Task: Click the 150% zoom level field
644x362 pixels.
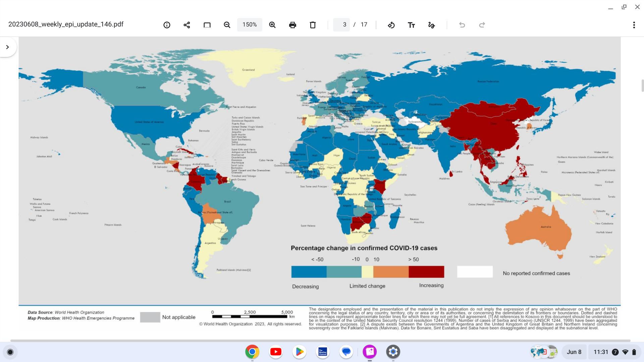Action: (250, 25)
